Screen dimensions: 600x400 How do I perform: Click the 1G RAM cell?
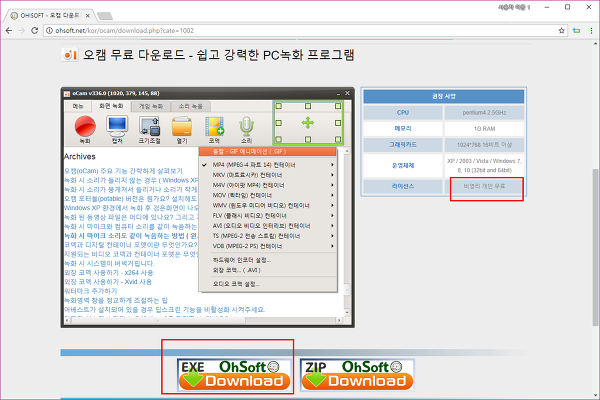[484, 129]
